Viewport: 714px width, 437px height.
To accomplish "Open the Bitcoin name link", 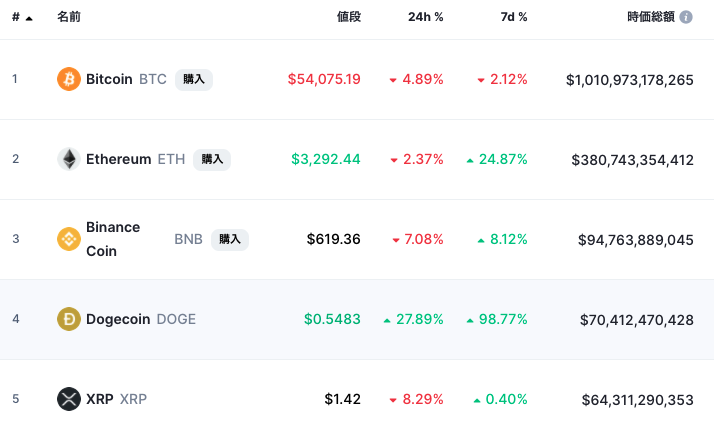I will point(109,79).
